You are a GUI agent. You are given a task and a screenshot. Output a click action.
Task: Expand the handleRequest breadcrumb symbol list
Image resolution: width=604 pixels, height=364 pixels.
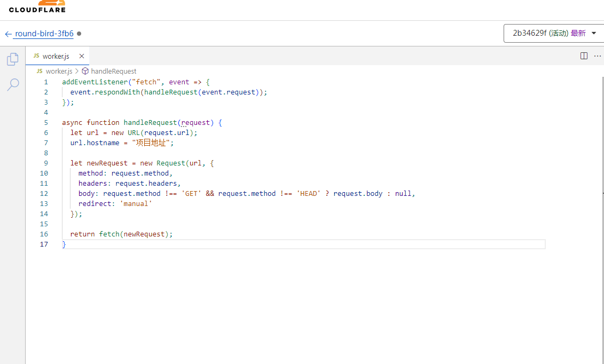113,71
